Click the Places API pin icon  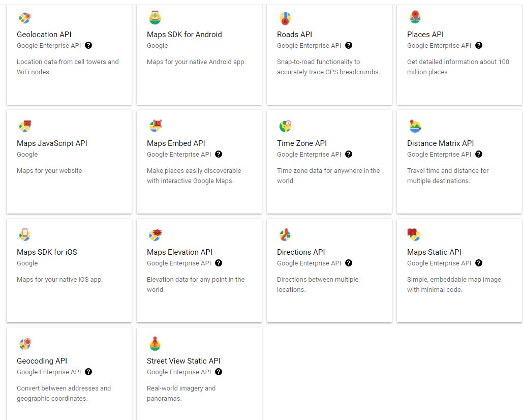(415, 17)
